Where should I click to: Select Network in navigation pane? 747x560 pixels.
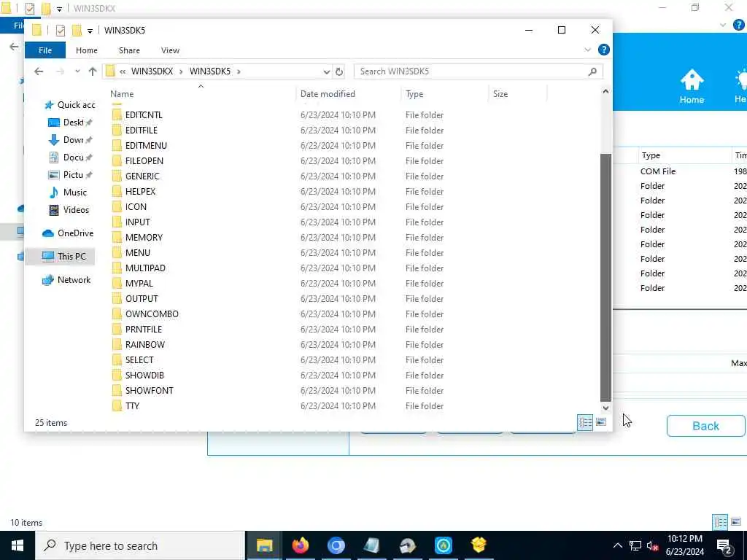pyautogui.click(x=66, y=280)
